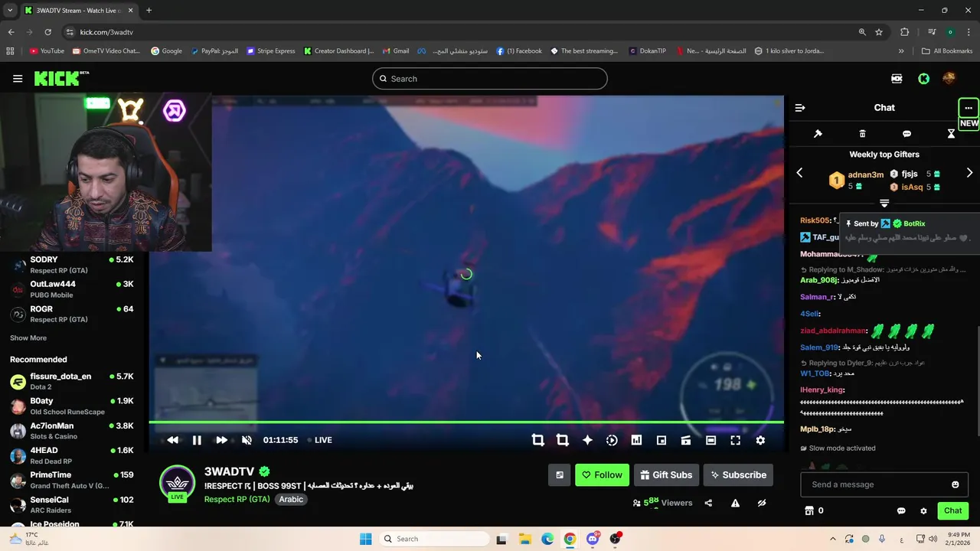
Task: Follow the 3WADTV channel
Action: click(603, 475)
